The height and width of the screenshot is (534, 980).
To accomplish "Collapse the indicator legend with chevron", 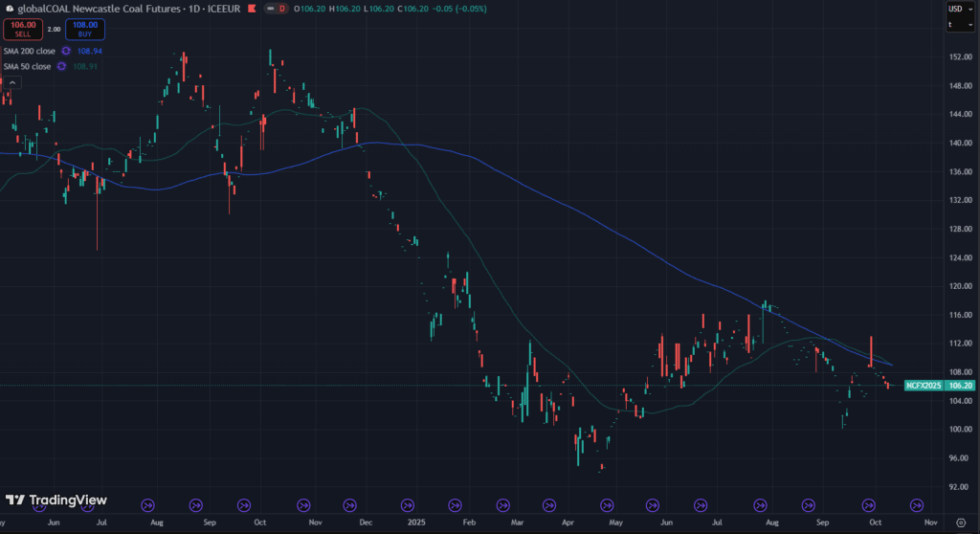I will [11, 83].
